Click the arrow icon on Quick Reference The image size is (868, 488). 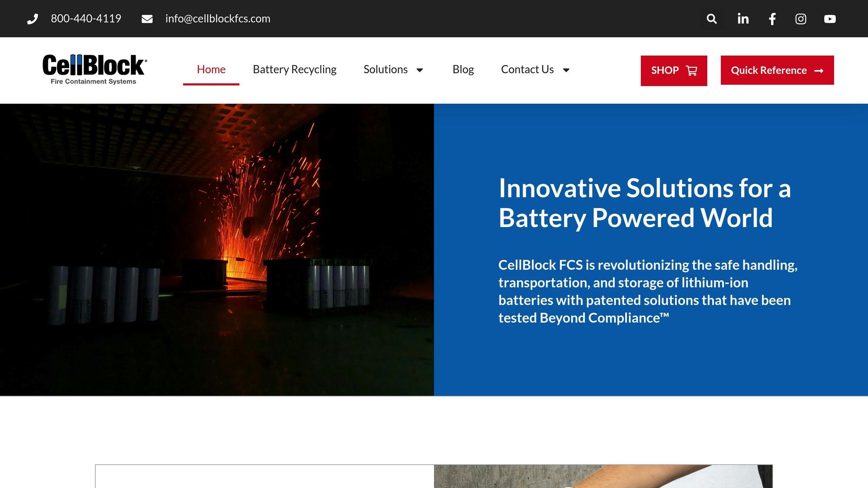pyautogui.click(x=819, y=71)
